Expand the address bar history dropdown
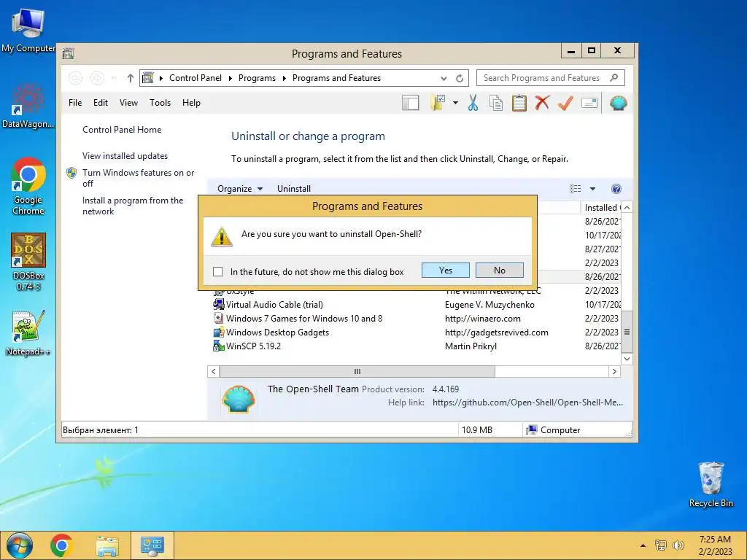The image size is (747, 560). click(444, 78)
